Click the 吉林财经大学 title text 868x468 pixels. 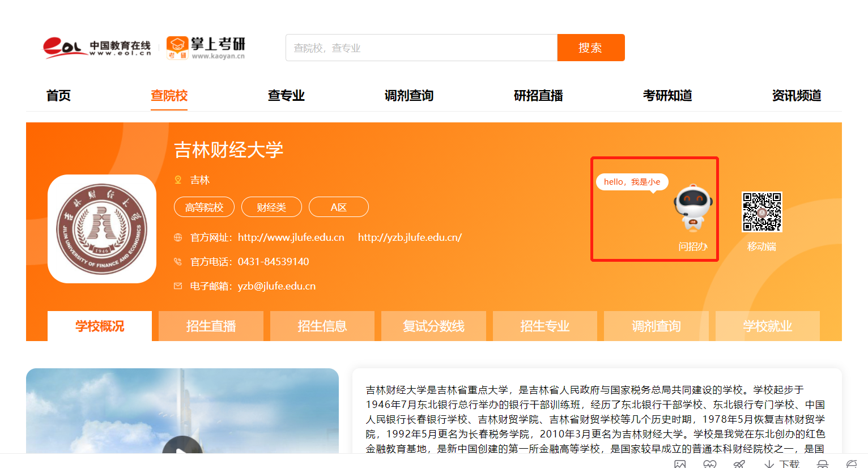coord(229,150)
